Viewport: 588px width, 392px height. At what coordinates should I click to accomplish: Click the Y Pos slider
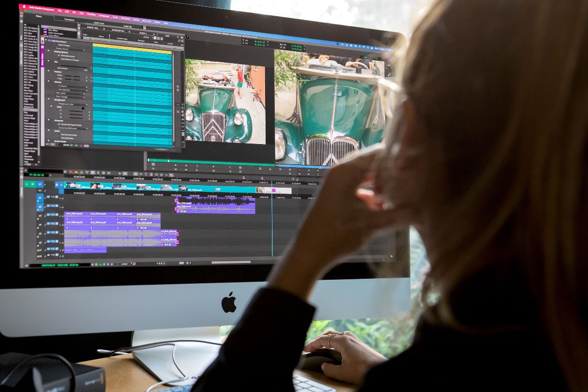tap(73, 80)
